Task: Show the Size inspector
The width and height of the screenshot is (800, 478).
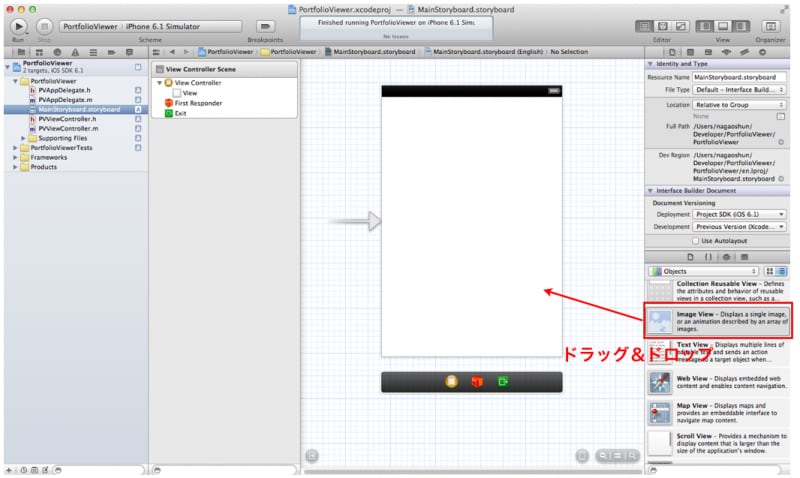Action: pyautogui.click(x=744, y=52)
